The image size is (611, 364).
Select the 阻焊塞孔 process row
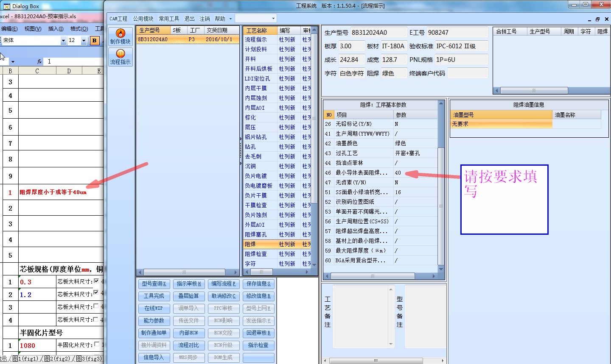pyautogui.click(x=277, y=234)
